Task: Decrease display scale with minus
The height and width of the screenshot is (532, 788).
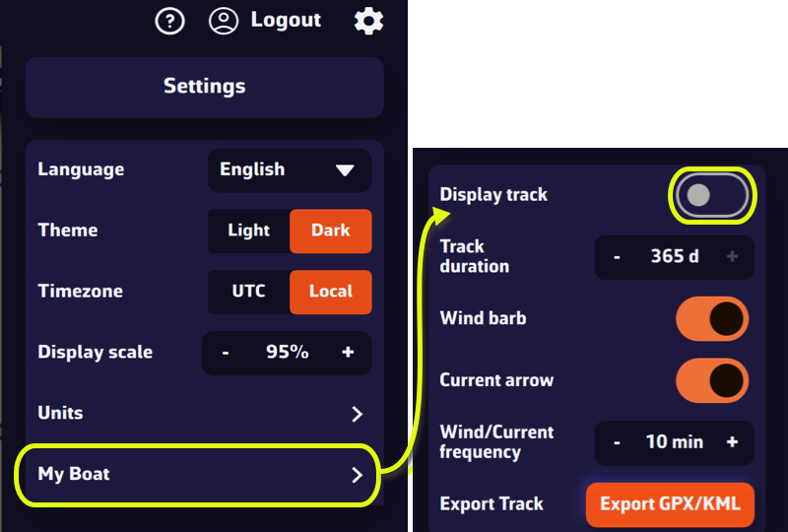Action: pos(226,352)
